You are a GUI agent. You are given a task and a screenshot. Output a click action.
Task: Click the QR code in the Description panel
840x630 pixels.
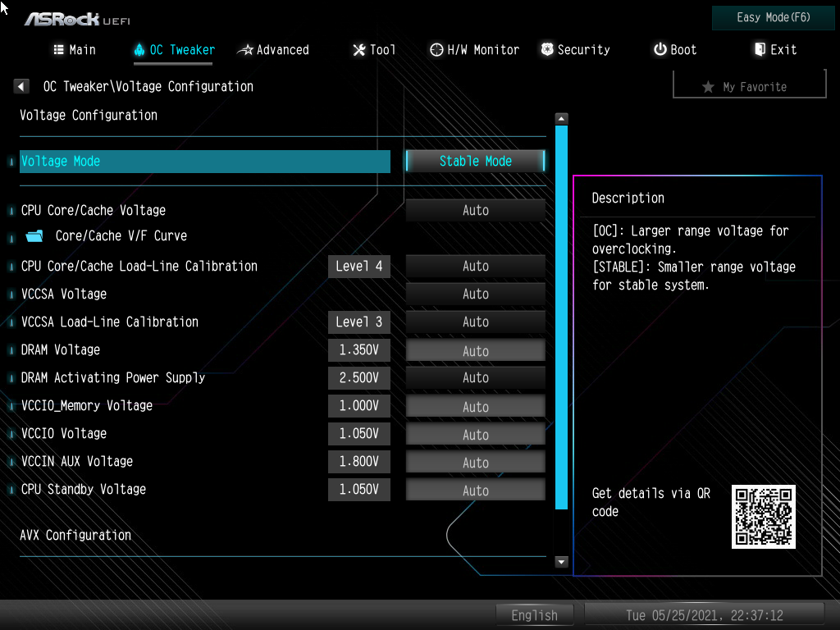click(x=763, y=516)
